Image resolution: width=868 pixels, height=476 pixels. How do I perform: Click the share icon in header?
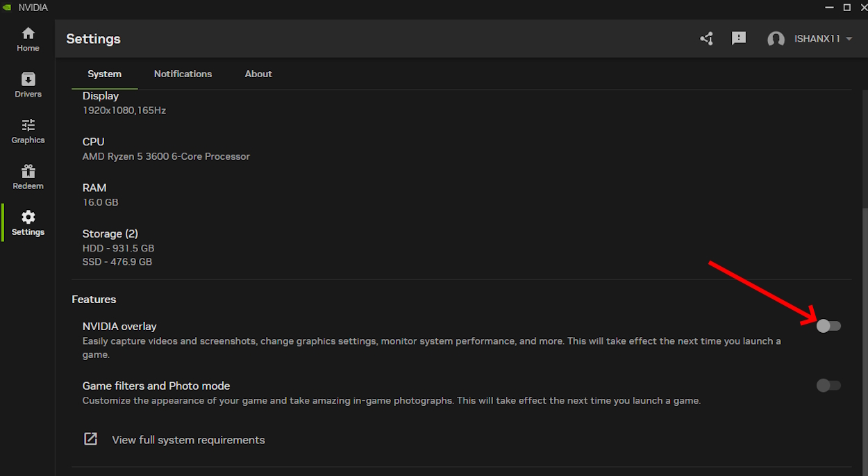coord(706,39)
